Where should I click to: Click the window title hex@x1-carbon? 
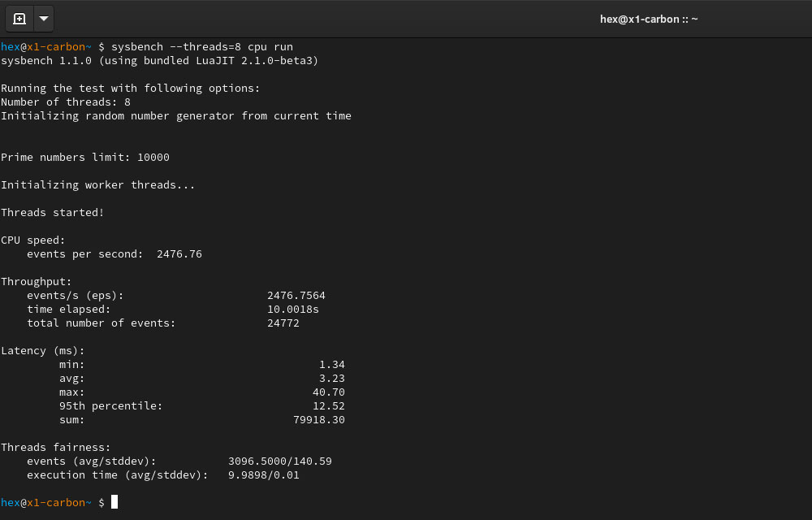(x=649, y=19)
